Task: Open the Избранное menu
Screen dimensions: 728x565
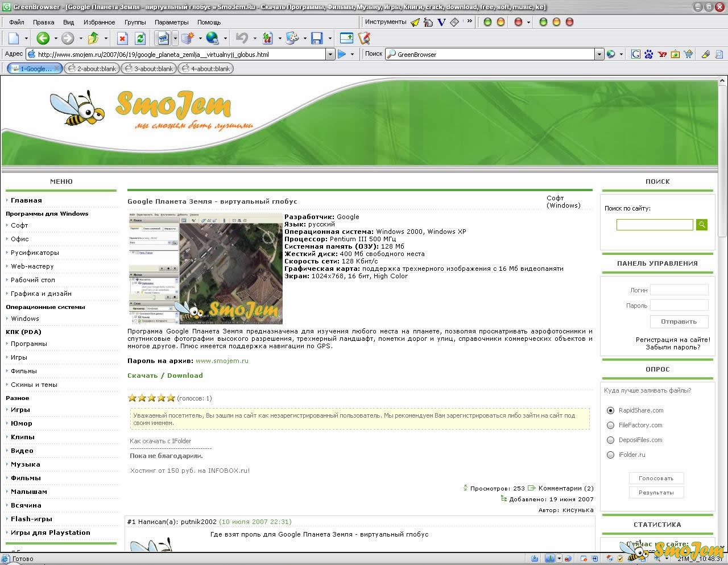Action: (x=99, y=22)
